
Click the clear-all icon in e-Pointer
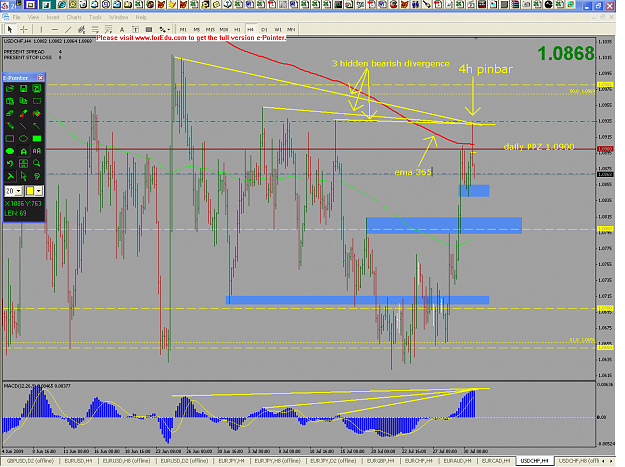click(37, 114)
